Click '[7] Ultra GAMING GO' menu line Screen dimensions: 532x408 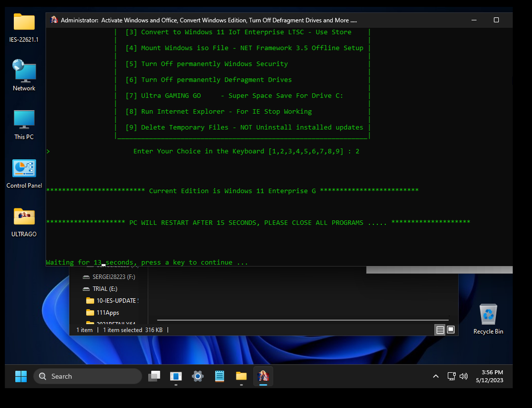234,96
